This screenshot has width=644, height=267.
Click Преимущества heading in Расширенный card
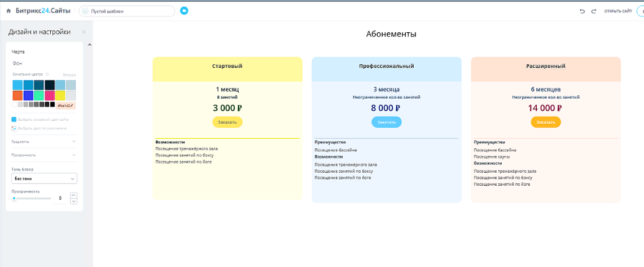click(x=489, y=142)
